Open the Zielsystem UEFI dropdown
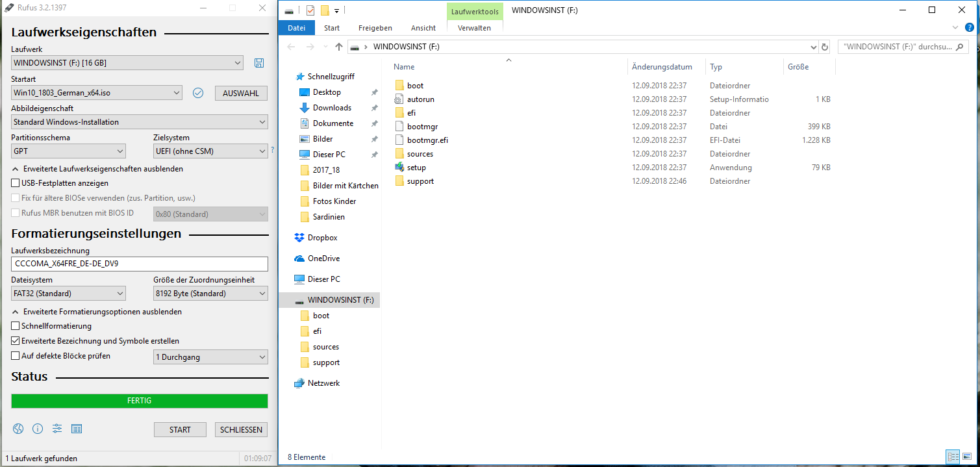The image size is (980, 467). (210, 151)
